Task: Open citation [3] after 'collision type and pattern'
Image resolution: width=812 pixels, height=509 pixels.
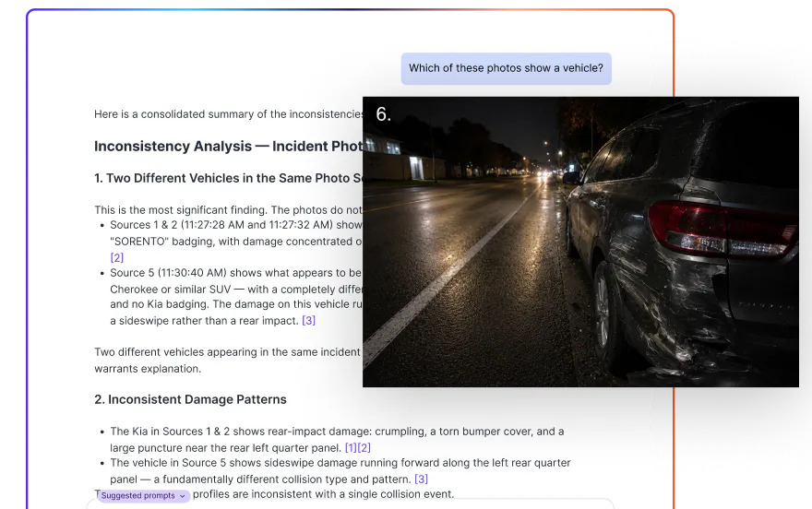Action: (422, 479)
